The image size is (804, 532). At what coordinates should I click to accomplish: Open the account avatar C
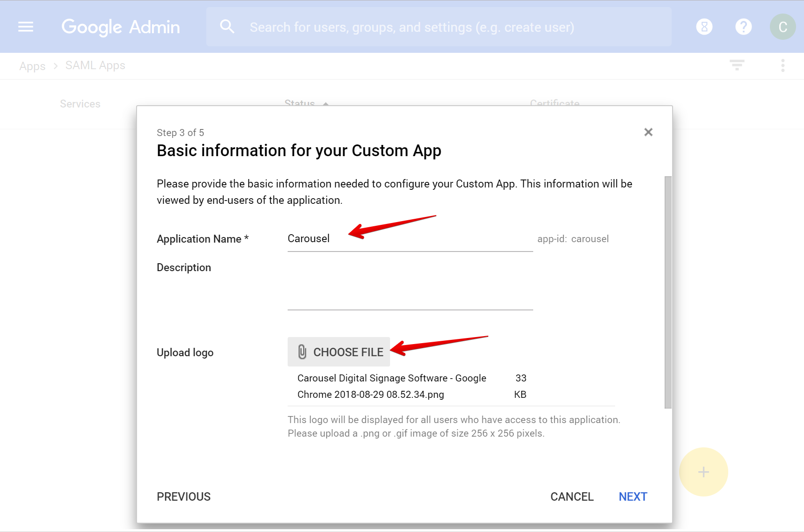(782, 27)
